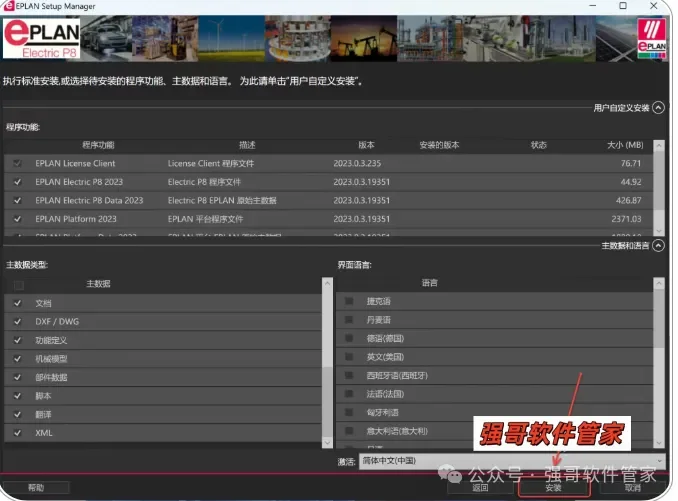The height and width of the screenshot is (501, 678).
Task: Sort by 版本 column header
Action: pos(366,145)
